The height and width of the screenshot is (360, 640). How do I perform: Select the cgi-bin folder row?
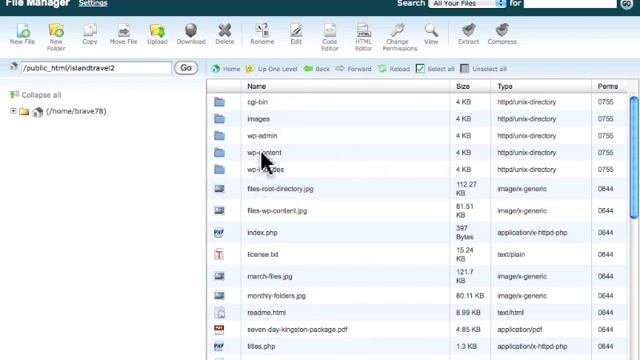[x=417, y=102]
